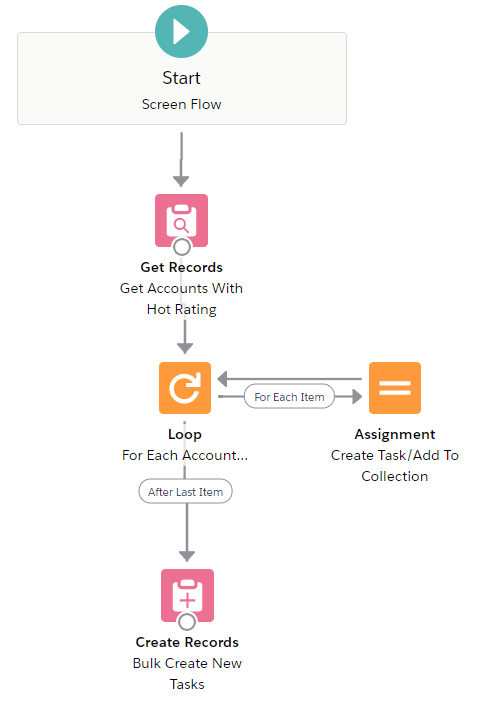
Task: Click the 'Assignment' bold title text
Action: [x=395, y=434]
